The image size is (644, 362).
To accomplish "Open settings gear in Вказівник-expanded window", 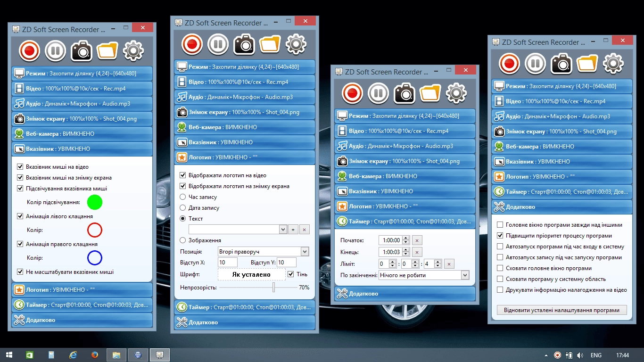I will point(133,50).
